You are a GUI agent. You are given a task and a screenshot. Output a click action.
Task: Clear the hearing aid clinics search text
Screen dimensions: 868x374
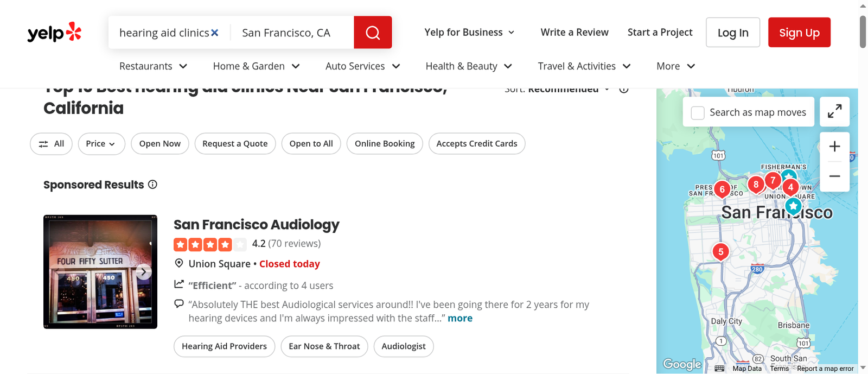pos(215,33)
